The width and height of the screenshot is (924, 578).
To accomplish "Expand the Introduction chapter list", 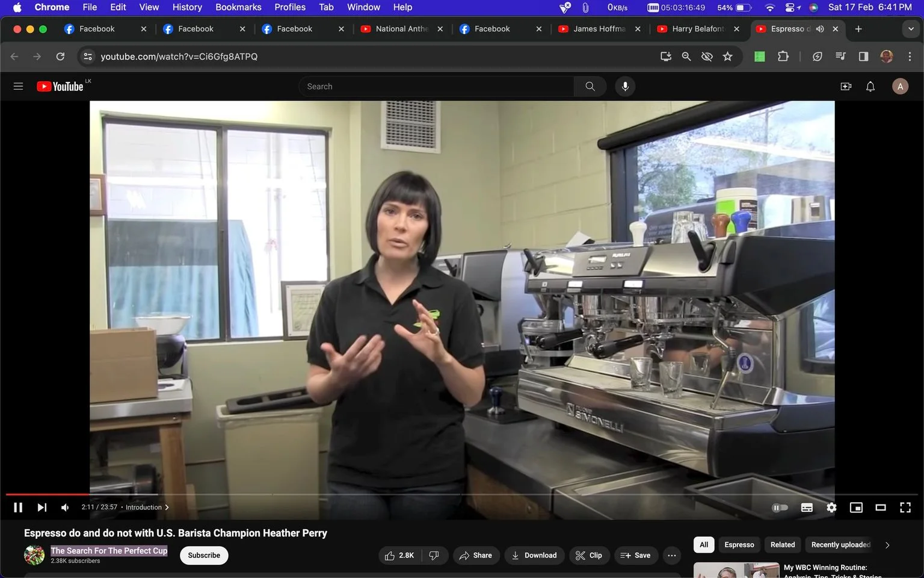I will tap(147, 508).
